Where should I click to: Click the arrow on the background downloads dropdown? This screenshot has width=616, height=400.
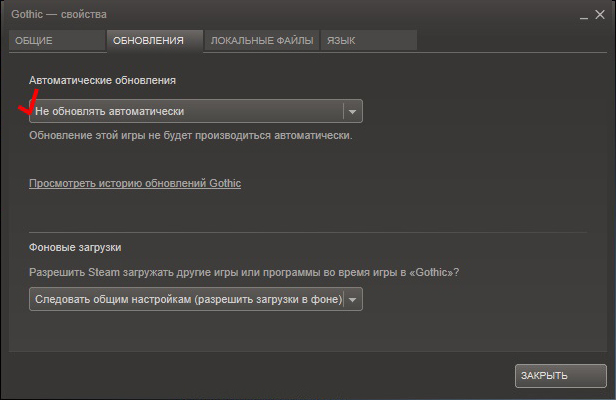click(353, 299)
